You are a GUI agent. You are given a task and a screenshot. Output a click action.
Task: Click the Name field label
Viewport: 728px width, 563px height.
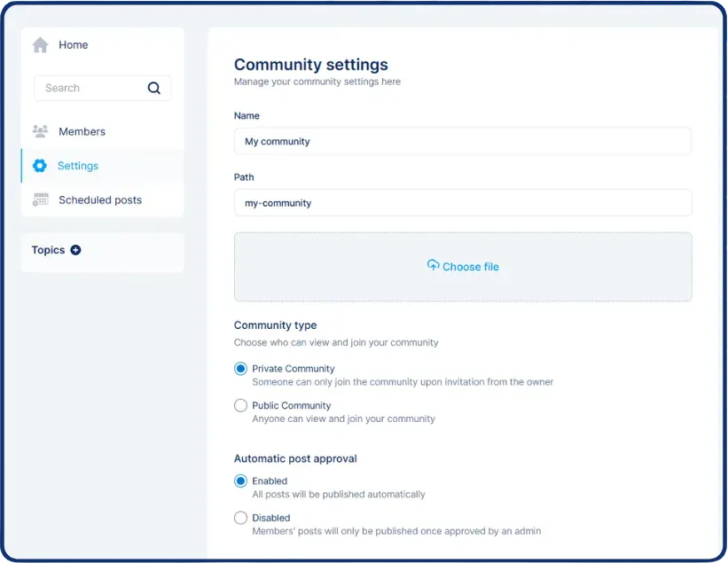(x=247, y=115)
